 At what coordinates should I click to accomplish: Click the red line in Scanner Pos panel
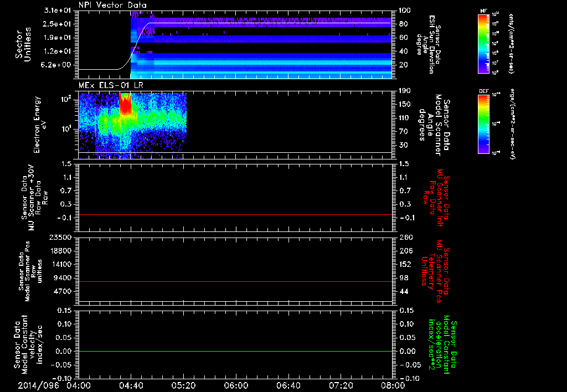click(x=235, y=281)
